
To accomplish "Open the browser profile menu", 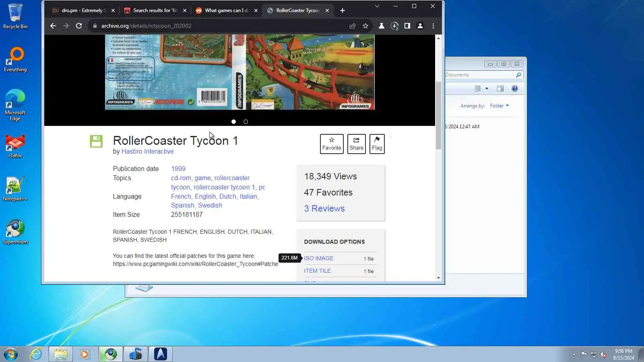I will point(420,26).
